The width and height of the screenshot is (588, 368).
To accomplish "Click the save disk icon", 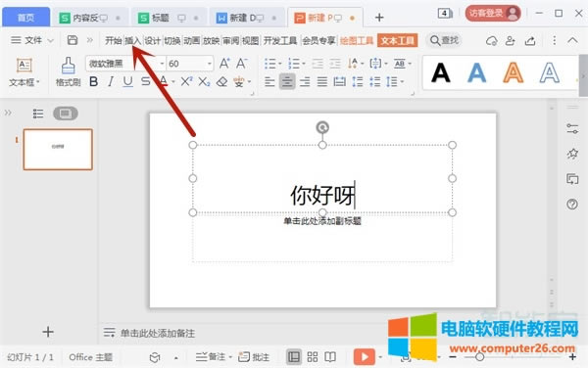I will (x=72, y=40).
